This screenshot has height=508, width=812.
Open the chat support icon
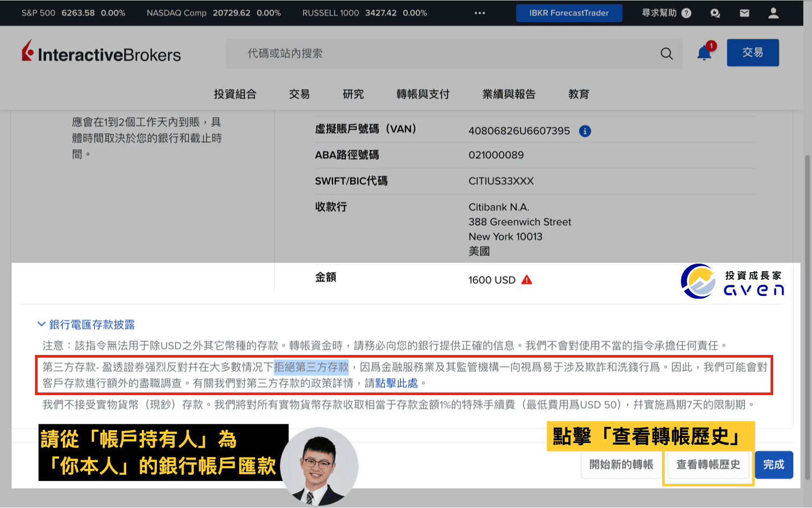click(x=715, y=13)
